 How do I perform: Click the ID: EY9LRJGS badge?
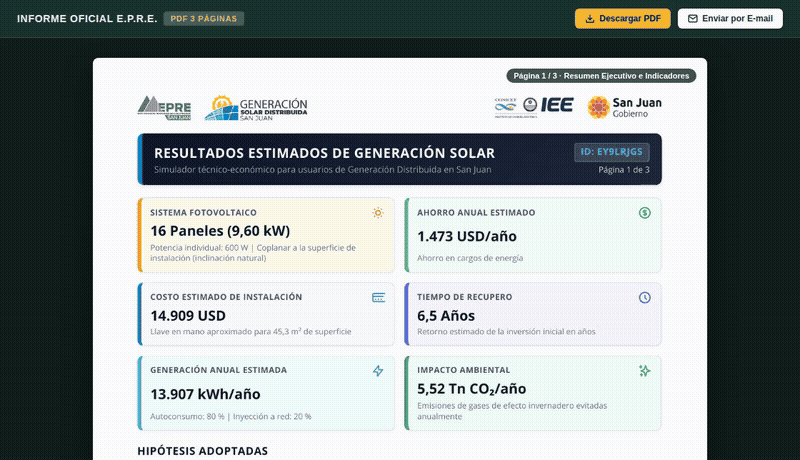(x=612, y=152)
